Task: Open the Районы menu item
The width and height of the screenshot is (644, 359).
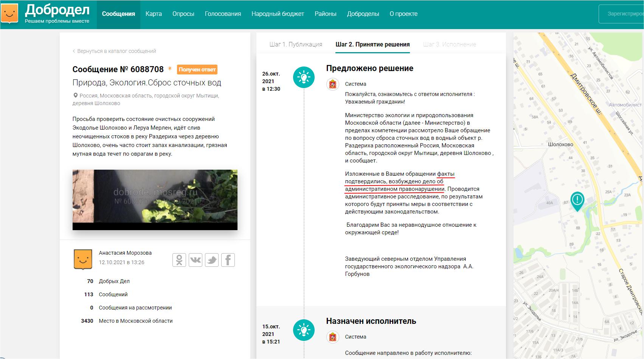Action: [326, 14]
